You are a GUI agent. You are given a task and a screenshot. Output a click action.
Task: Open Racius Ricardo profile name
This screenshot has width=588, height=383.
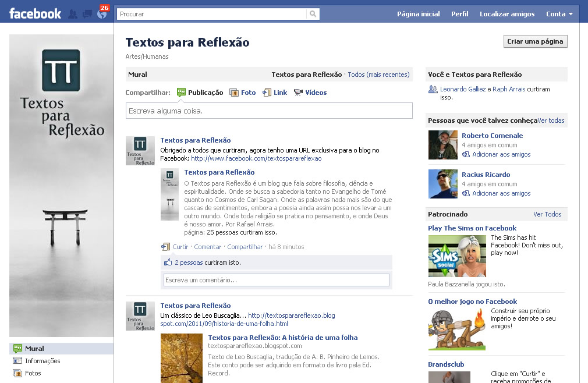486,174
